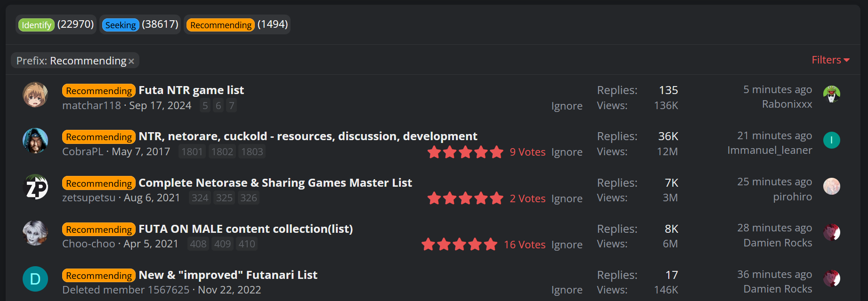Image resolution: width=868 pixels, height=301 pixels.
Task: Remove the Prefix: Recommending filter
Action: coord(131,61)
